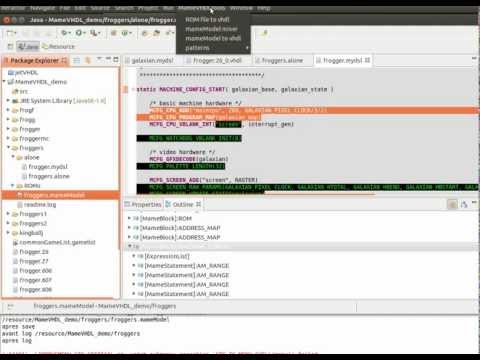Minimize the Package Explorer view
The height and width of the screenshot is (360, 480).
click(x=108, y=60)
